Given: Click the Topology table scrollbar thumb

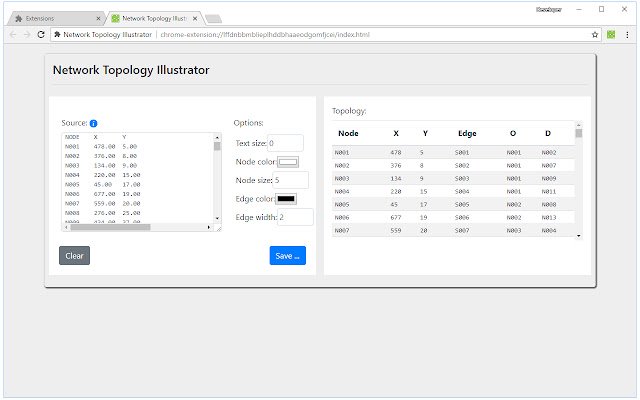Looking at the screenshot, I should 579,133.
